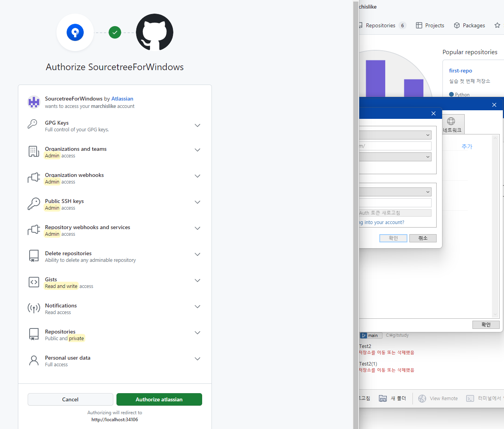504x429 pixels.
Task: Close the Sourcetree options window
Action: point(494,105)
